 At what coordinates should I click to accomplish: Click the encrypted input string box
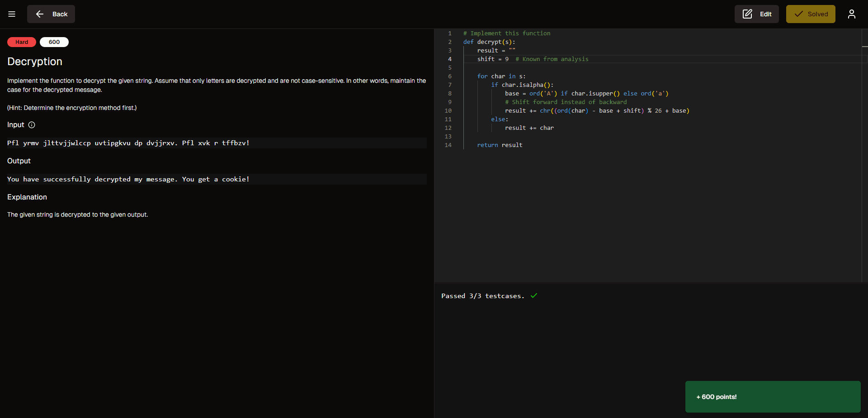(x=217, y=143)
